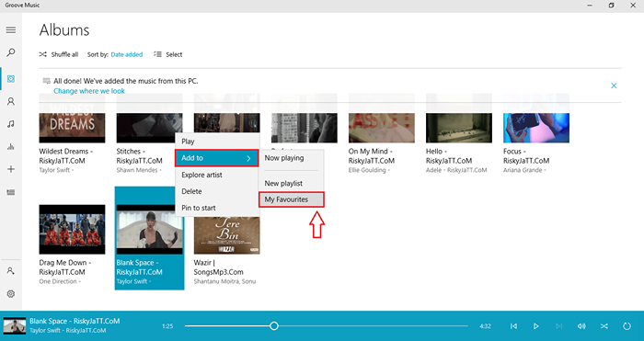
Task: Change sort order via Date added
Action: pos(127,54)
